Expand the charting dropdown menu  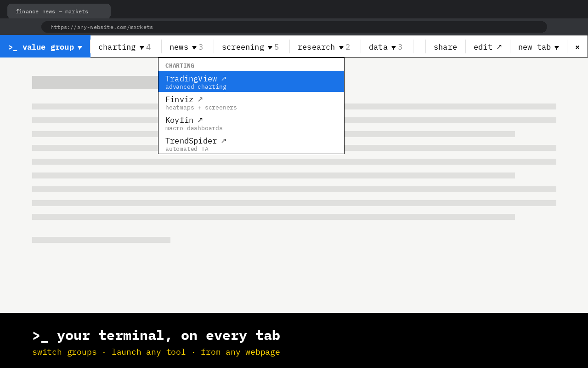pos(124,47)
